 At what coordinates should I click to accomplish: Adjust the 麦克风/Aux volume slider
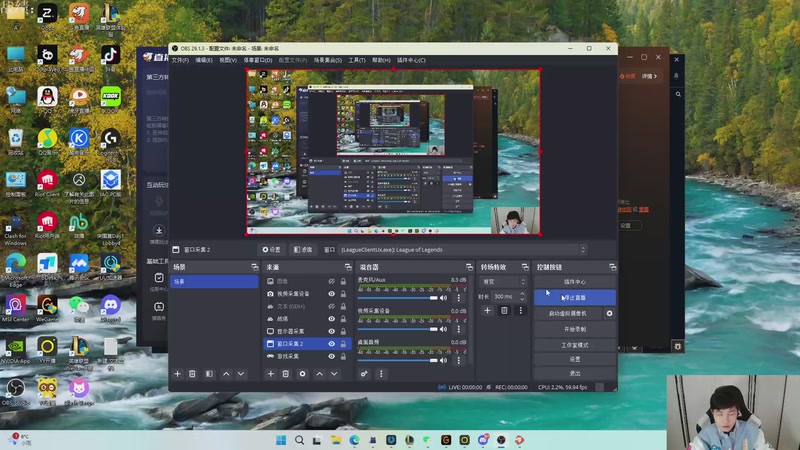[x=398, y=298]
